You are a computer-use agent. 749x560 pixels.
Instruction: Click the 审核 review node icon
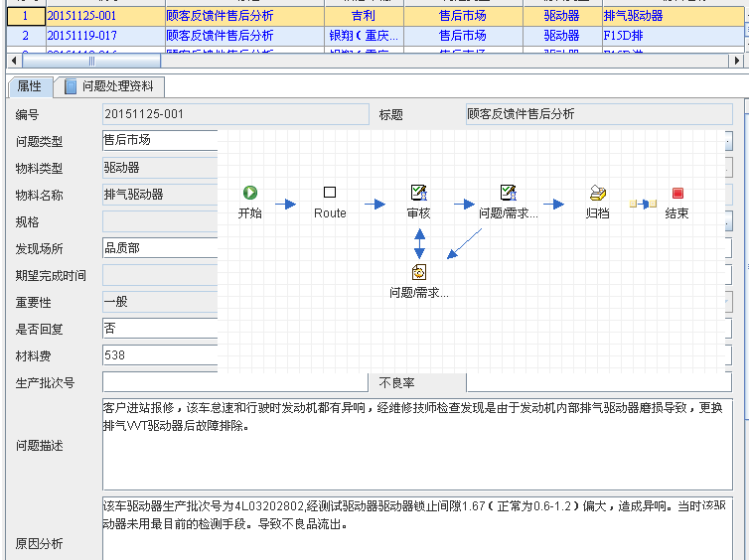(419, 193)
